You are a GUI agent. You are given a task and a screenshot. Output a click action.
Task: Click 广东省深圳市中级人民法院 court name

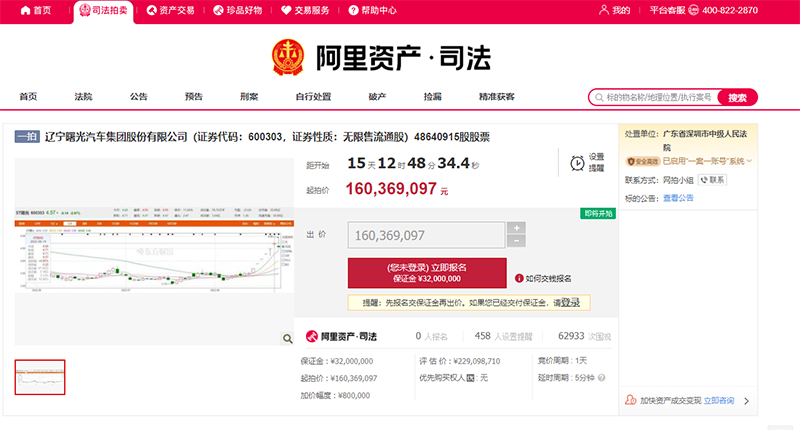click(705, 140)
